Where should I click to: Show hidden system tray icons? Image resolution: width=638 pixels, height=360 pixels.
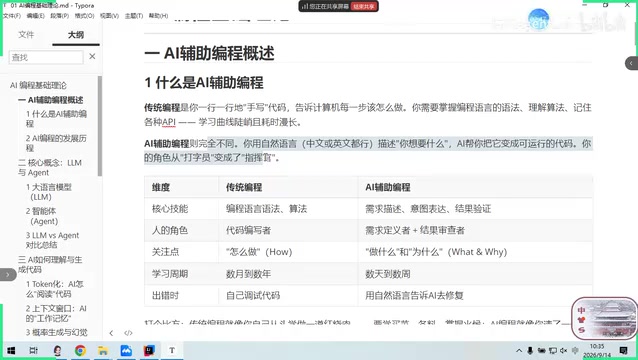coord(519,351)
